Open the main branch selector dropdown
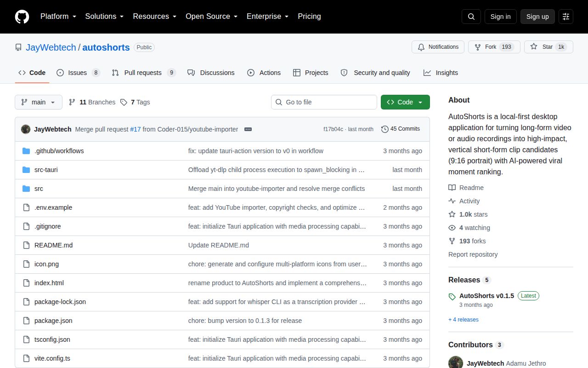Viewport: 588px width, 368px height. [39, 102]
